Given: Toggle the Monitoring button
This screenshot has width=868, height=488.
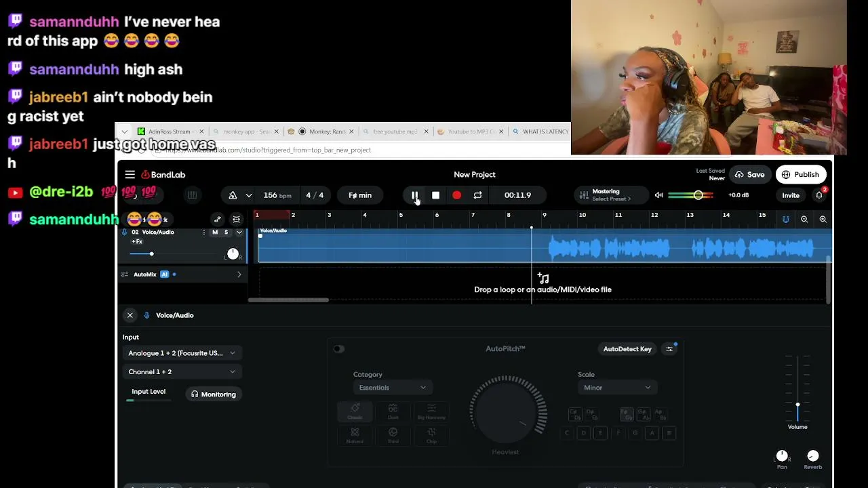Looking at the screenshot, I should click(x=214, y=394).
